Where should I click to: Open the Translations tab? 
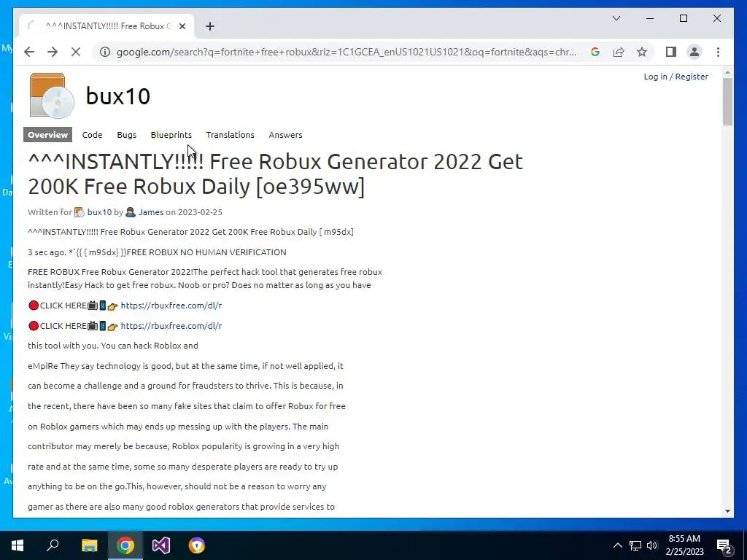click(230, 135)
